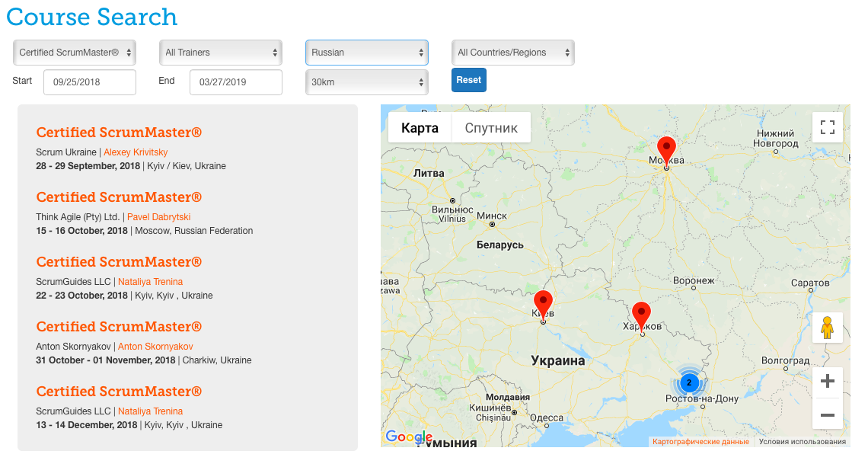The image size is (868, 467).
Task: Toggle fullscreen map view icon
Action: coord(827,127)
